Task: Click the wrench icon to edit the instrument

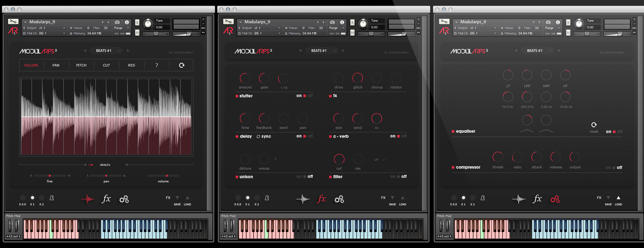Action: (13, 22)
